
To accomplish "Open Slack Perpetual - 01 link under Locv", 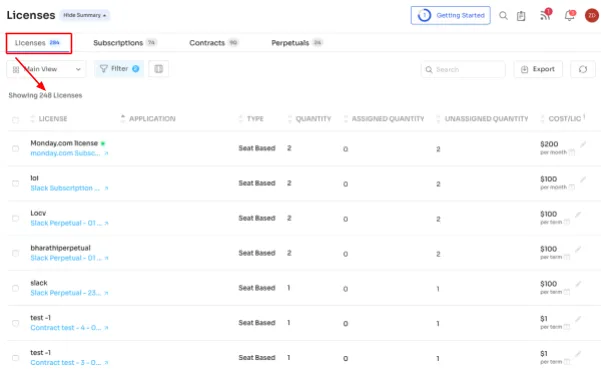I will tap(66, 223).
